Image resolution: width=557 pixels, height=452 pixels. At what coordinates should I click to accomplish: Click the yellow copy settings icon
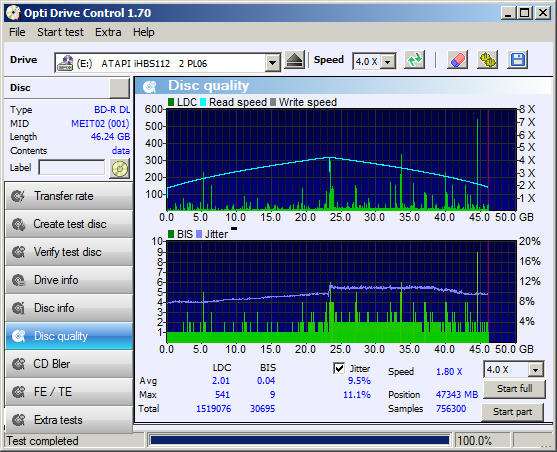point(487,60)
